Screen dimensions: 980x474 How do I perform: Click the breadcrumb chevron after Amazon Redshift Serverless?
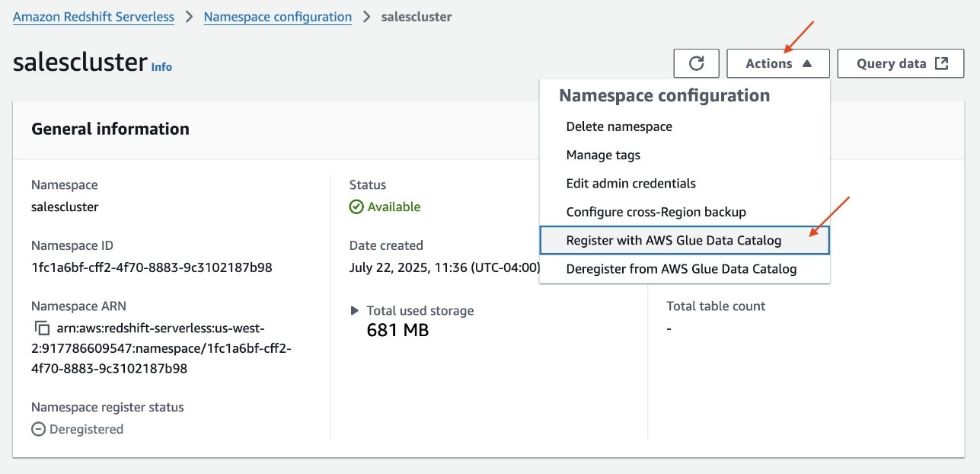click(x=189, y=17)
